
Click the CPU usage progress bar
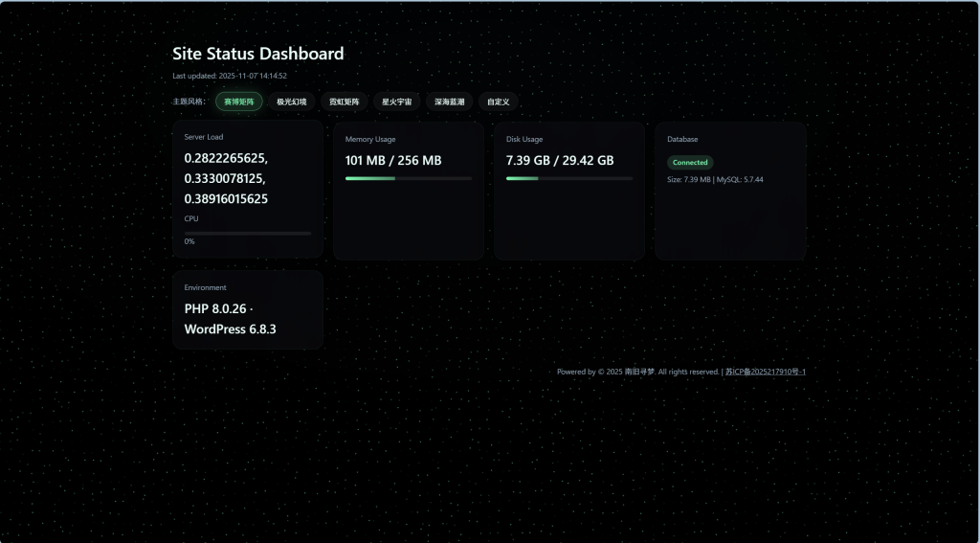(x=248, y=233)
